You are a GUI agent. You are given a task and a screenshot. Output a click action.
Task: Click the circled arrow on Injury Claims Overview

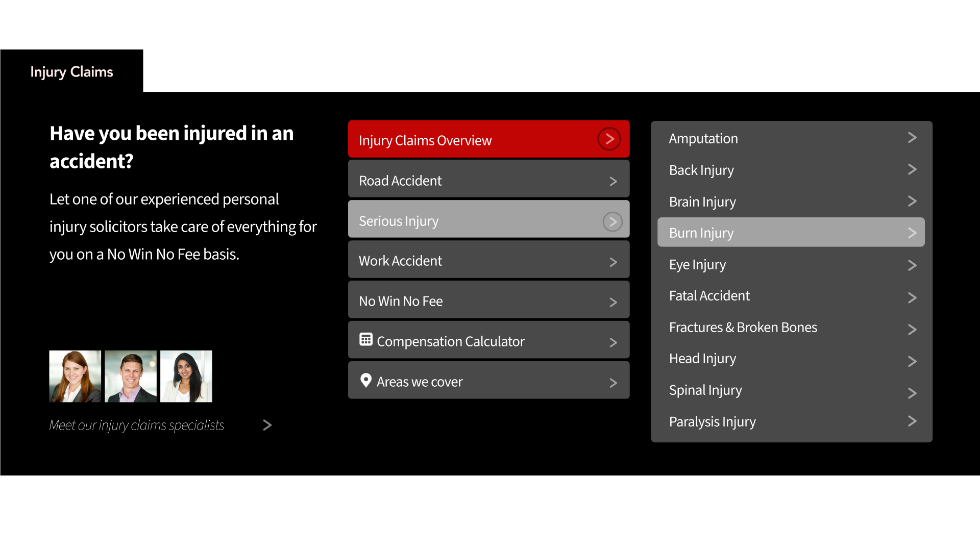coord(609,139)
